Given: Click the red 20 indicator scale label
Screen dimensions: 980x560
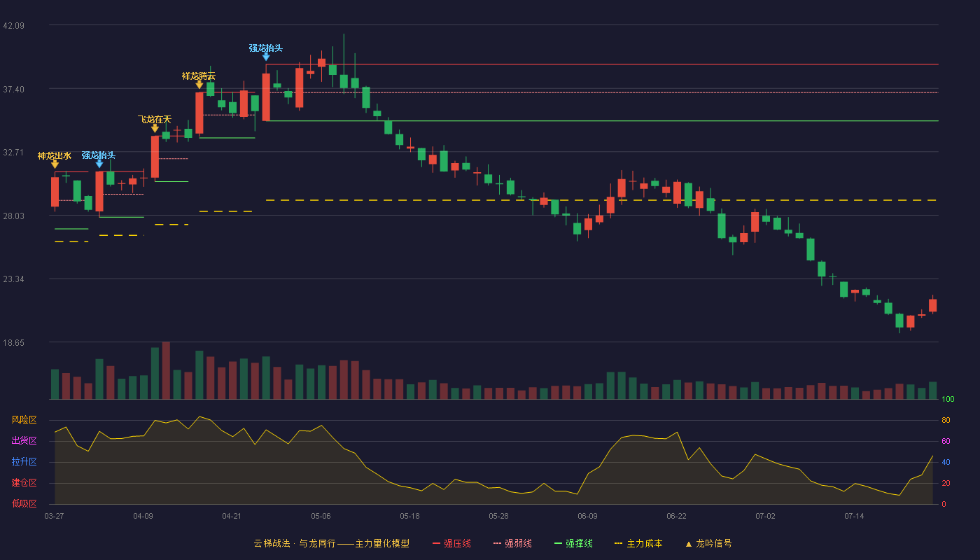Looking at the screenshot, I should (x=946, y=483).
